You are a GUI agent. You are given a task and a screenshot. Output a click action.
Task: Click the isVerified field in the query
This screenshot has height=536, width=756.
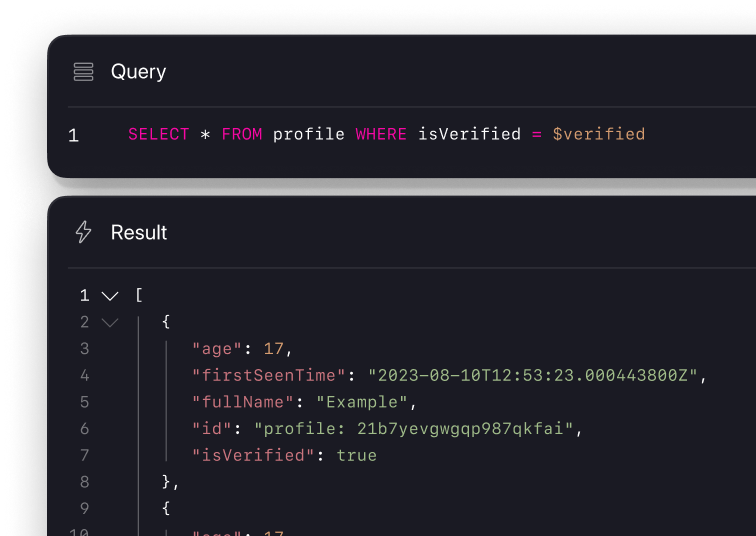[469, 134]
